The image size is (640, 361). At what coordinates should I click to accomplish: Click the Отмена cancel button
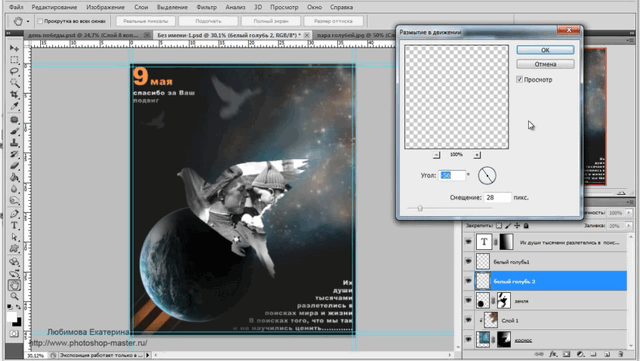[545, 64]
